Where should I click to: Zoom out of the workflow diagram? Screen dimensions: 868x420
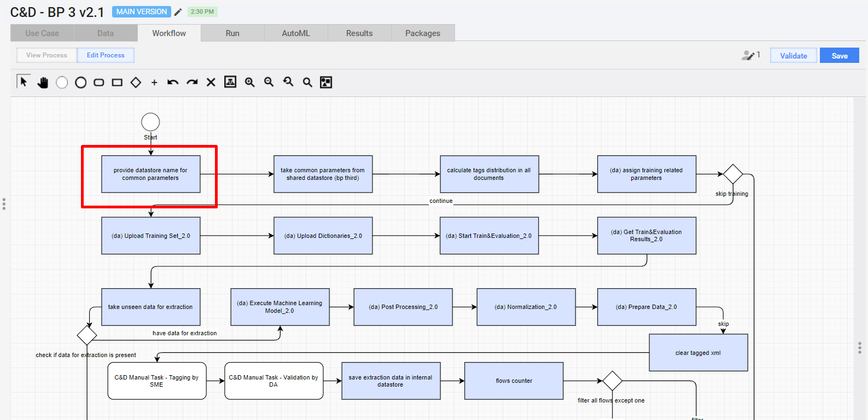[269, 82]
